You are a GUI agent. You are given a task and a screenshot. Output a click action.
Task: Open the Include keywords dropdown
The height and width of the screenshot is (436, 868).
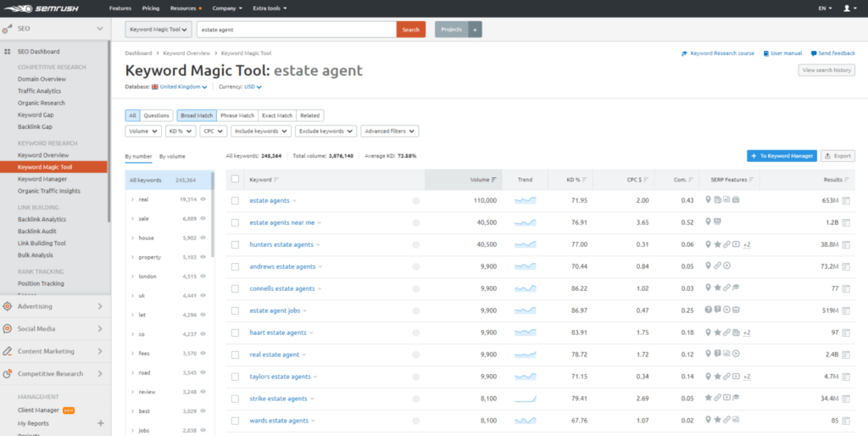click(261, 131)
